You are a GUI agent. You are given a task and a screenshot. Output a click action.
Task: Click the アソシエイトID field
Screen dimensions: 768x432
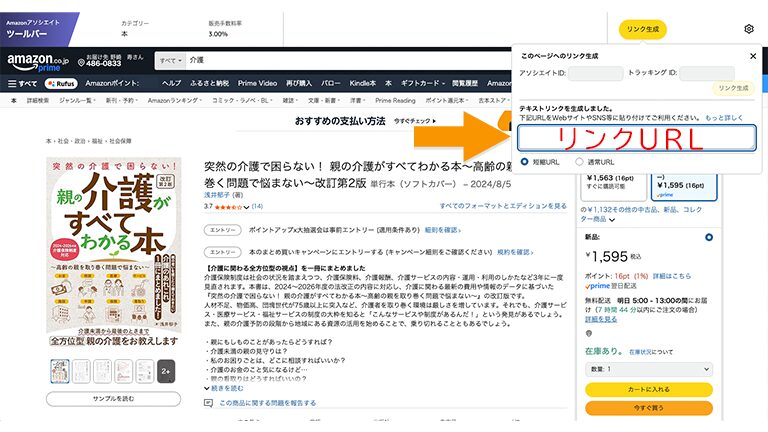tap(596, 73)
